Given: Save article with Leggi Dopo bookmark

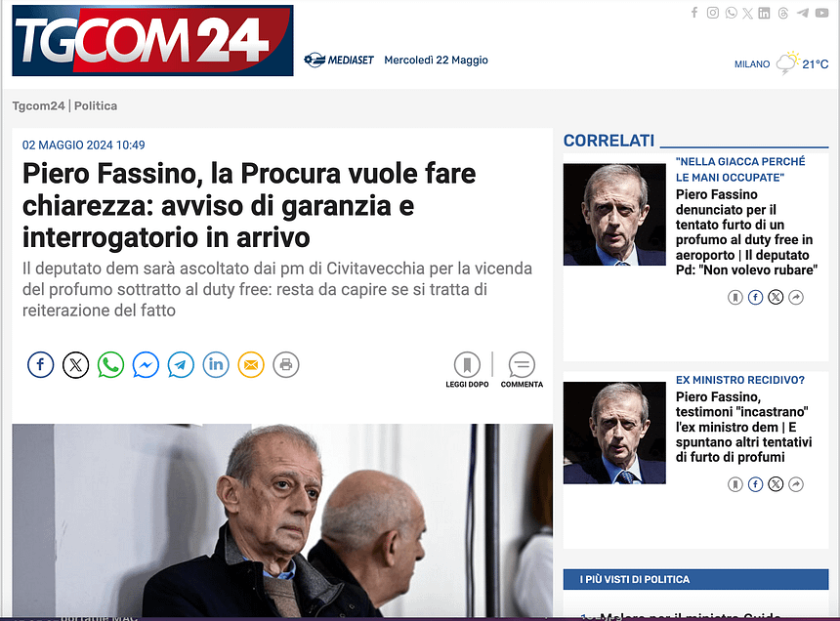Looking at the screenshot, I should (x=467, y=369).
